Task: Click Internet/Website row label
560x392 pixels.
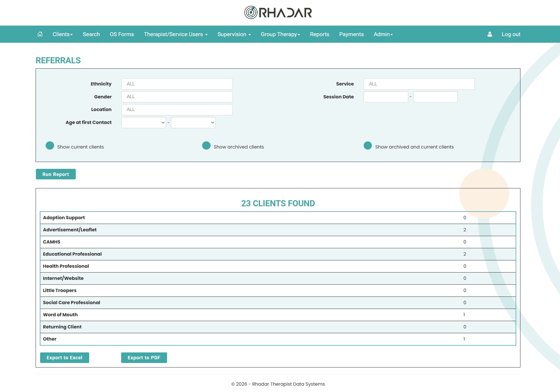Action: 63,278
